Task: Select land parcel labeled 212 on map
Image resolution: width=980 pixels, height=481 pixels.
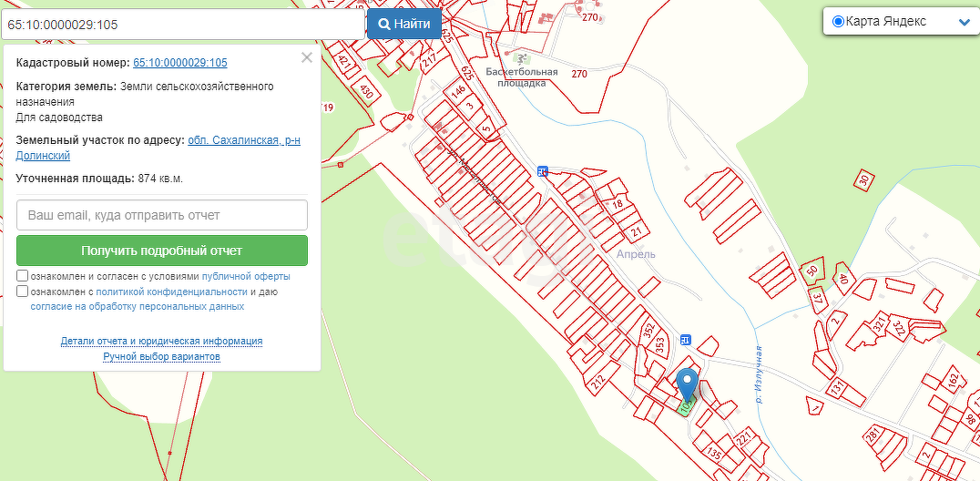Action: tap(598, 383)
